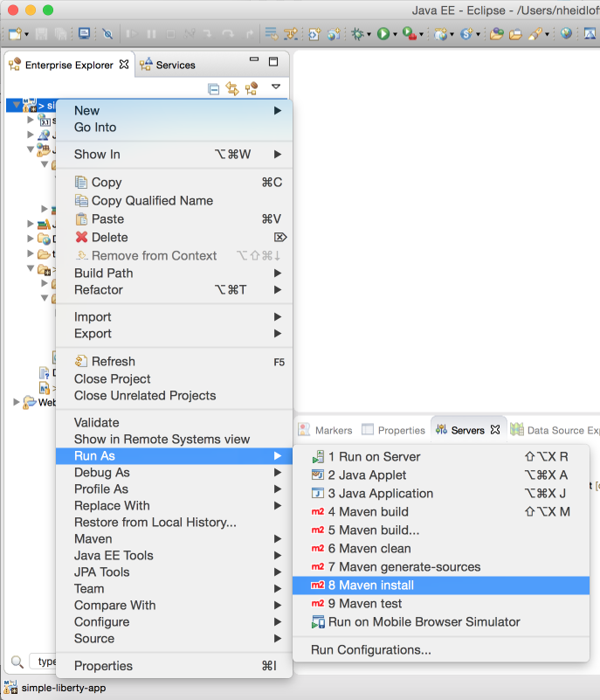This screenshot has width=600, height=700.
Task: Switch to the Properties tab
Action: pyautogui.click(x=394, y=430)
